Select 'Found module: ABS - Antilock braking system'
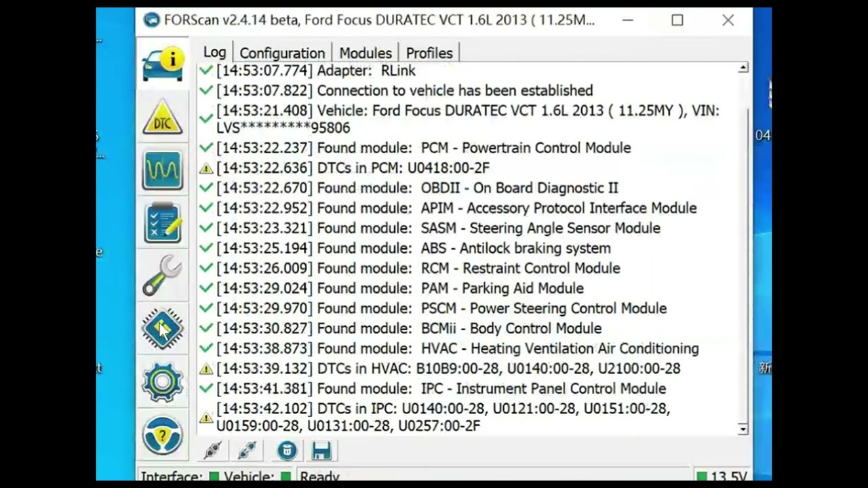 pos(414,248)
